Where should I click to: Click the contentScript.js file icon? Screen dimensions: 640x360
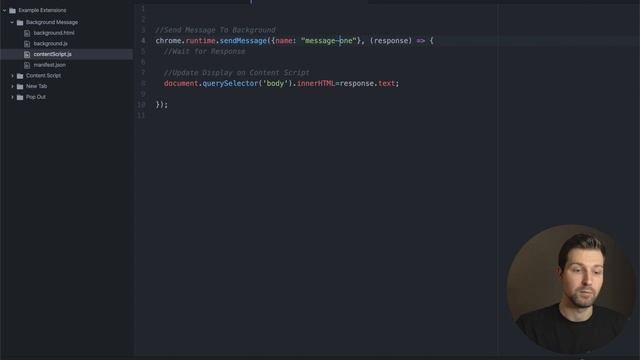[x=27, y=54]
